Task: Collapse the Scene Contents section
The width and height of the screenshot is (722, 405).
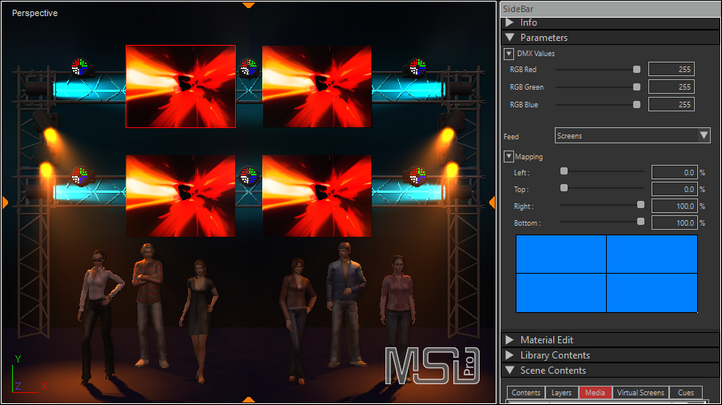Action: click(509, 370)
